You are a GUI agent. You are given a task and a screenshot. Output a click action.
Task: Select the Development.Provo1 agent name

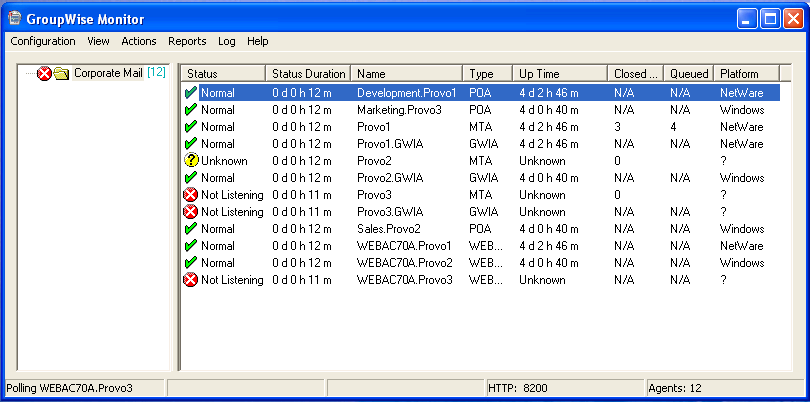pos(407,93)
